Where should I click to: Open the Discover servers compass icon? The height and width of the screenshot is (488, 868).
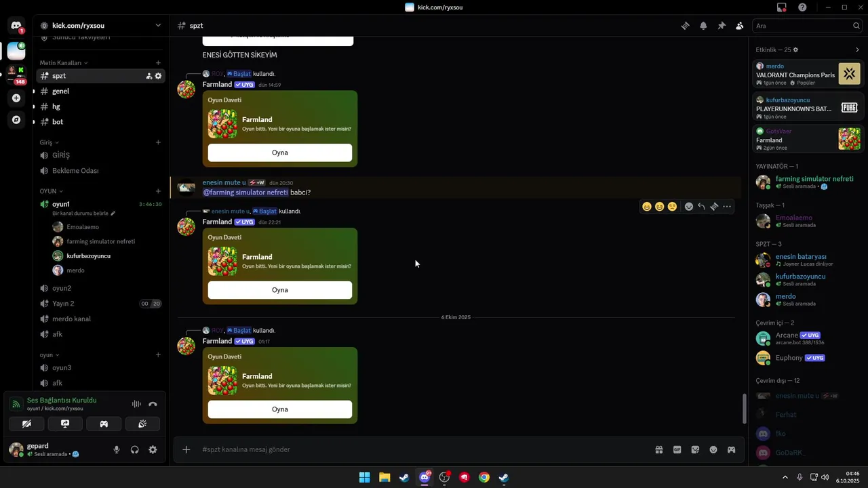[16, 120]
